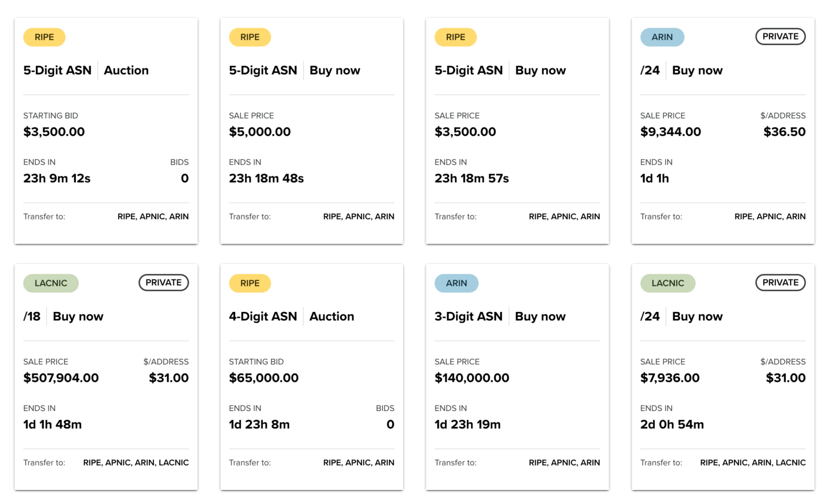Click the RIPE badge on the second 5-Digit ASN card
Screen dimensions: 832x504
pos(250,37)
